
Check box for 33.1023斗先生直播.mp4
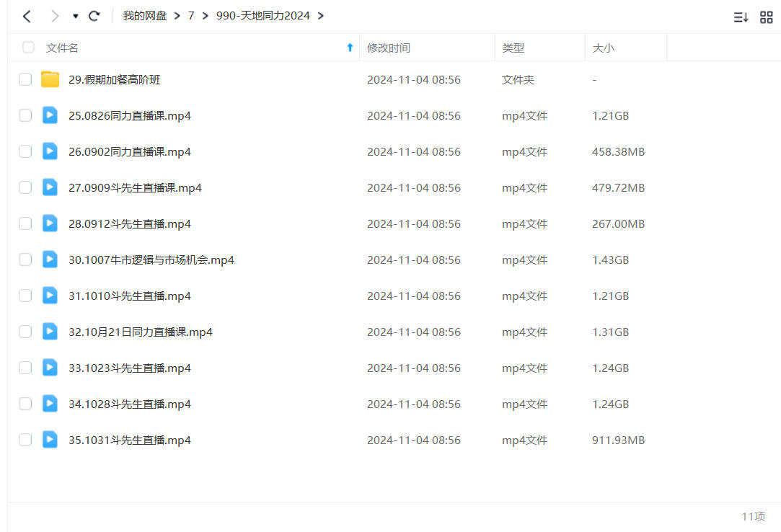tap(25, 368)
